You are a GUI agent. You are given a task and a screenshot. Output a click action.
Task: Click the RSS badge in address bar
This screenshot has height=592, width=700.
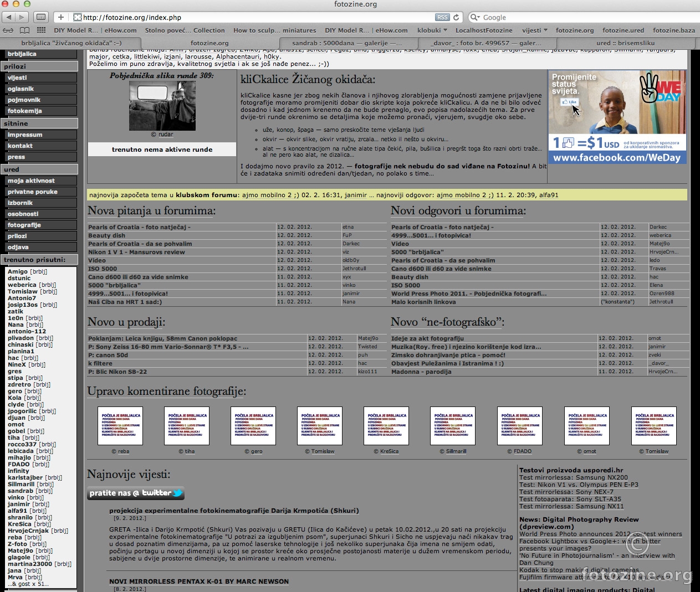(x=442, y=17)
